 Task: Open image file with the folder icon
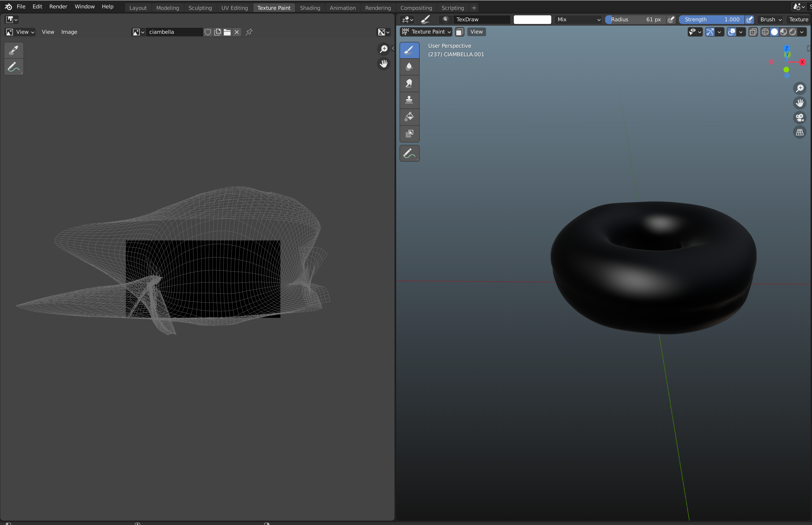227,32
